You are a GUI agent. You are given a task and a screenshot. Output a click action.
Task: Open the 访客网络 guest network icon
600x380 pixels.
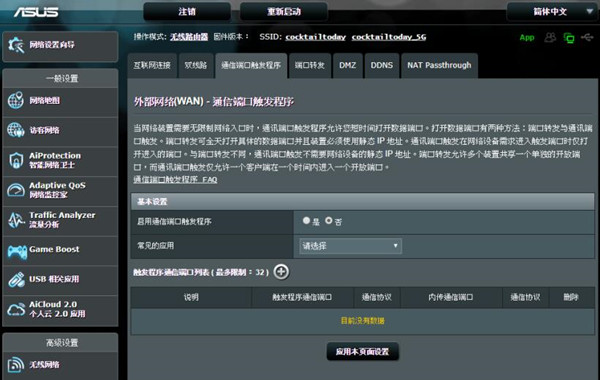tap(16, 130)
